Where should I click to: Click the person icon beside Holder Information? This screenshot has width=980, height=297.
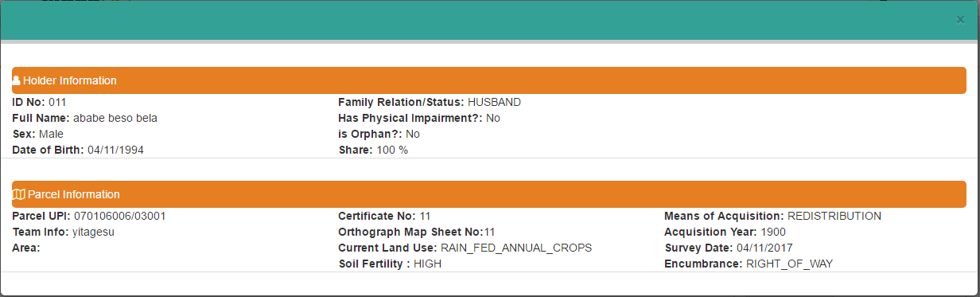[x=17, y=80]
